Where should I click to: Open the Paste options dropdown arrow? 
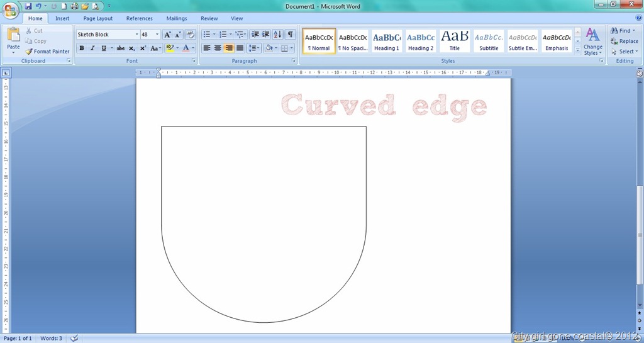pyautogui.click(x=14, y=53)
